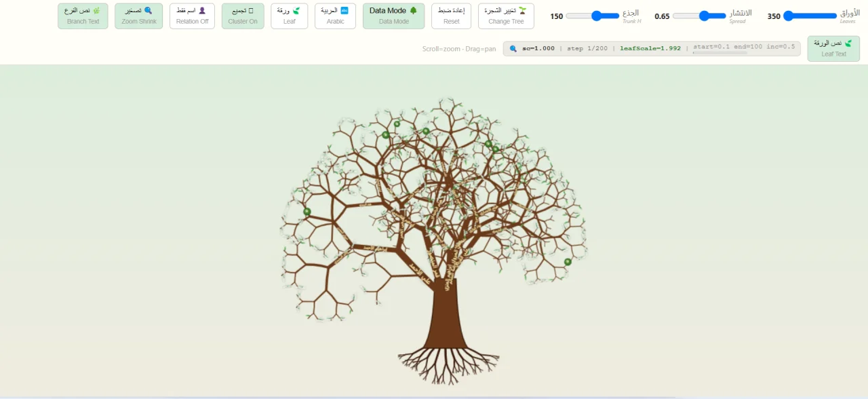Click the Scroll=zoom Drag=pan hint
The height and width of the screenshot is (399, 868).
pos(459,49)
